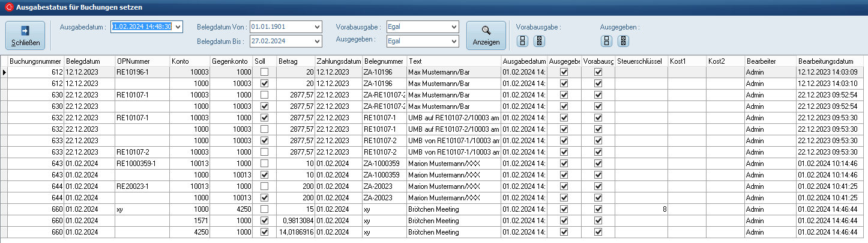Image resolution: width=868 pixels, height=243 pixels.
Task: Open the Ausgegeben filter dropdown showing Egal
Action: pos(453,41)
